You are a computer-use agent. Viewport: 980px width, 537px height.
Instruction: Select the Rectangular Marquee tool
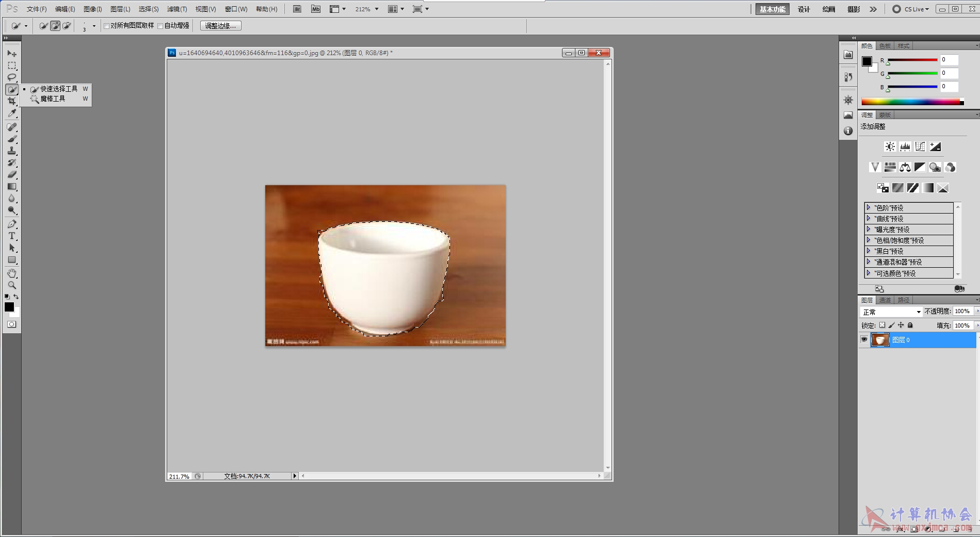[x=12, y=66]
